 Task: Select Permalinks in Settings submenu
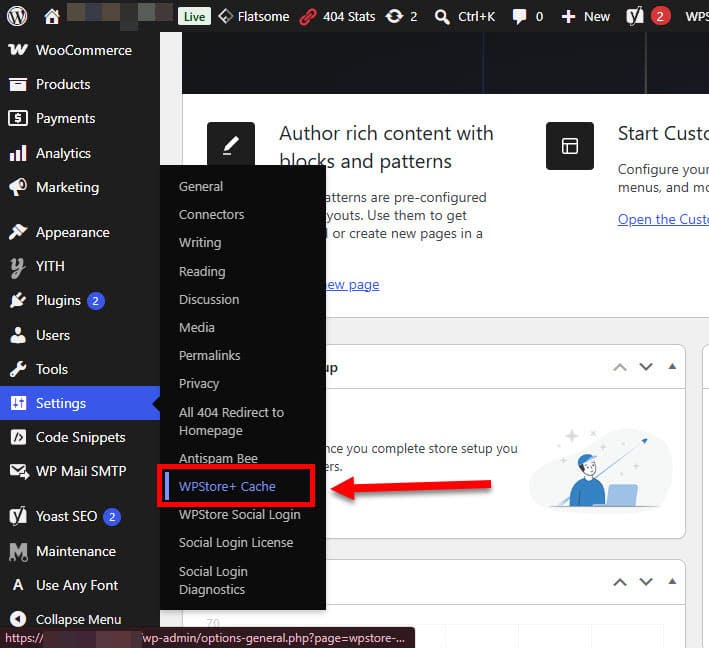pos(209,355)
